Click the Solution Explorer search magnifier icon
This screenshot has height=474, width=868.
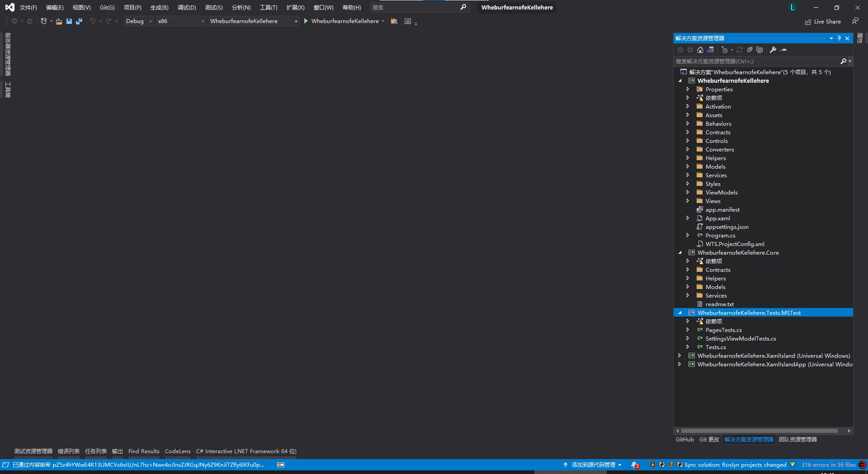coord(843,61)
